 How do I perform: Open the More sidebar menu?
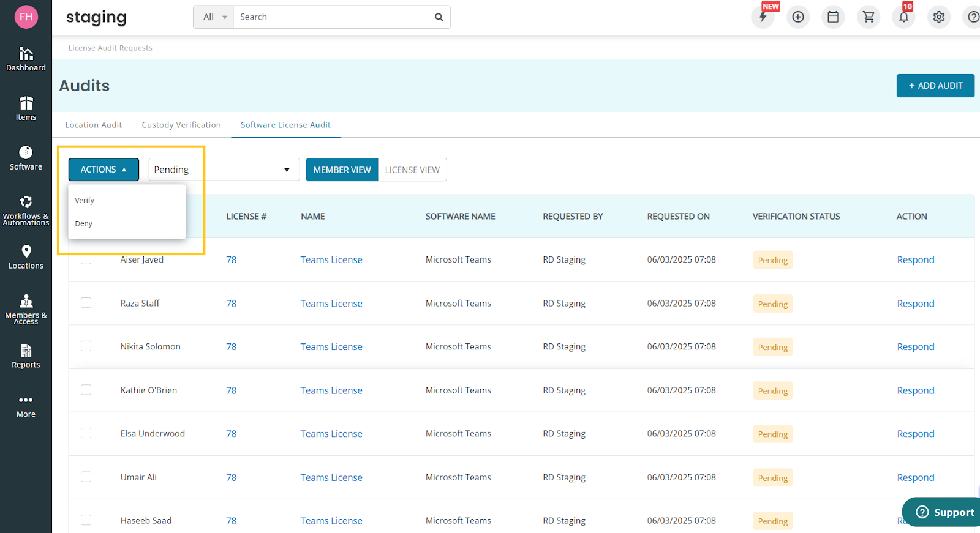[26, 406]
